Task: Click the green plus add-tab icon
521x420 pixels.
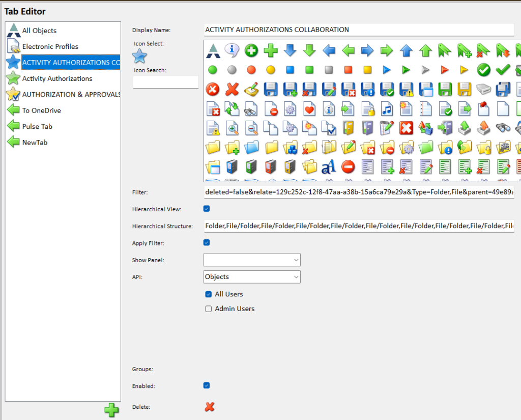Action: tap(112, 410)
